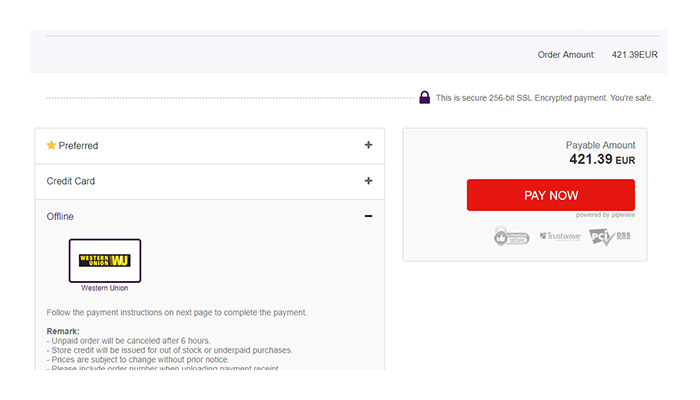700x400 pixels.
Task: Click the purple padlock security icon
Action: click(x=425, y=97)
